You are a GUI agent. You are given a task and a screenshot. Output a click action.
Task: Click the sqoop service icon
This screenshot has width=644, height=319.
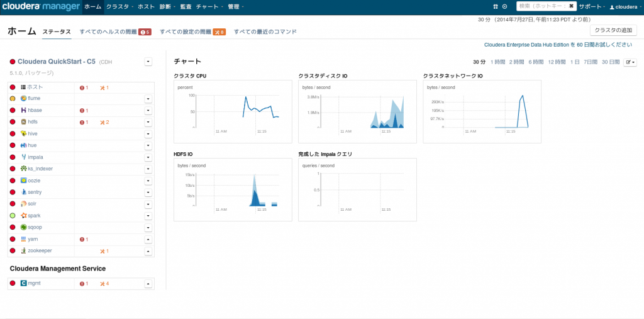tap(24, 227)
